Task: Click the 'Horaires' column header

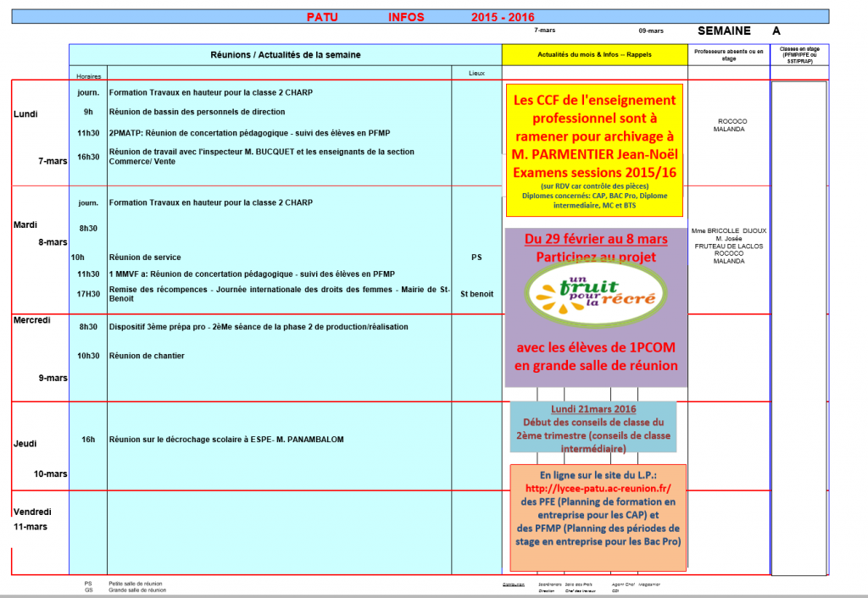Action: [x=88, y=75]
